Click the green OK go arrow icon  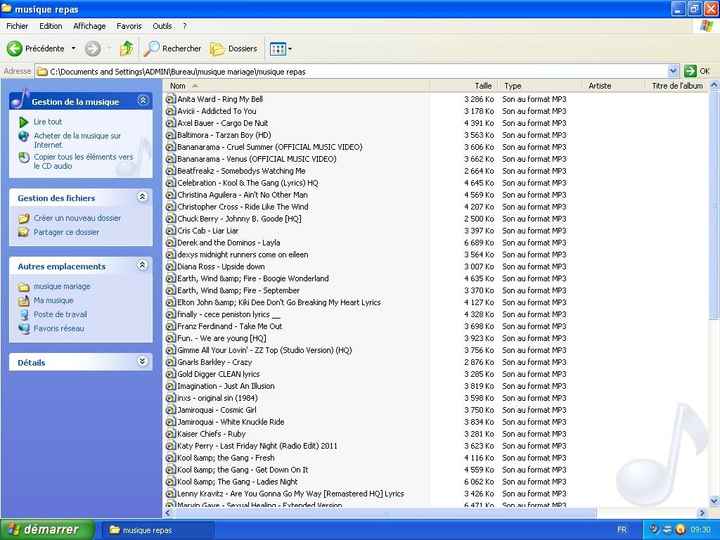click(690, 71)
